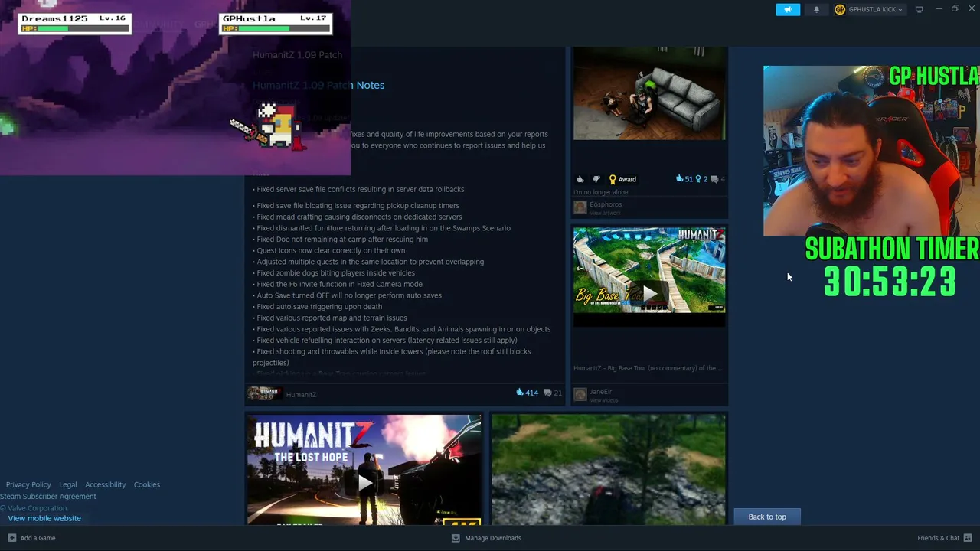Open the forest gameplay thumbnail
Image resolution: width=980 pixels, height=551 pixels.
pyautogui.click(x=609, y=470)
